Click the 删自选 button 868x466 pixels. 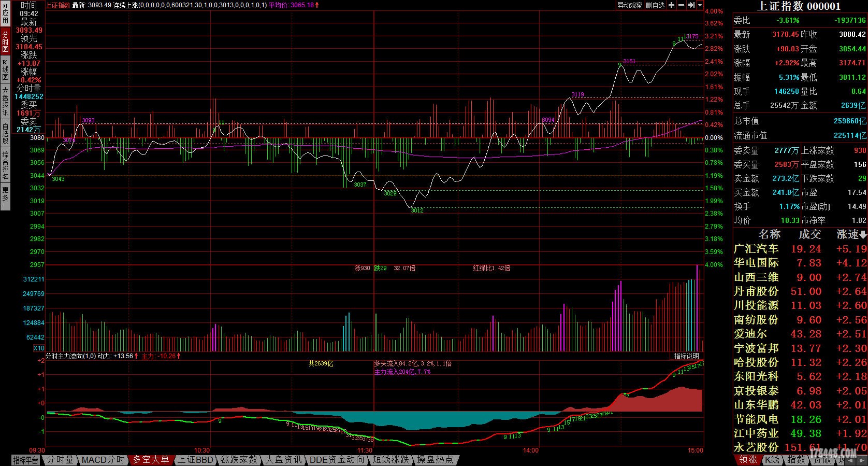tap(655, 5)
